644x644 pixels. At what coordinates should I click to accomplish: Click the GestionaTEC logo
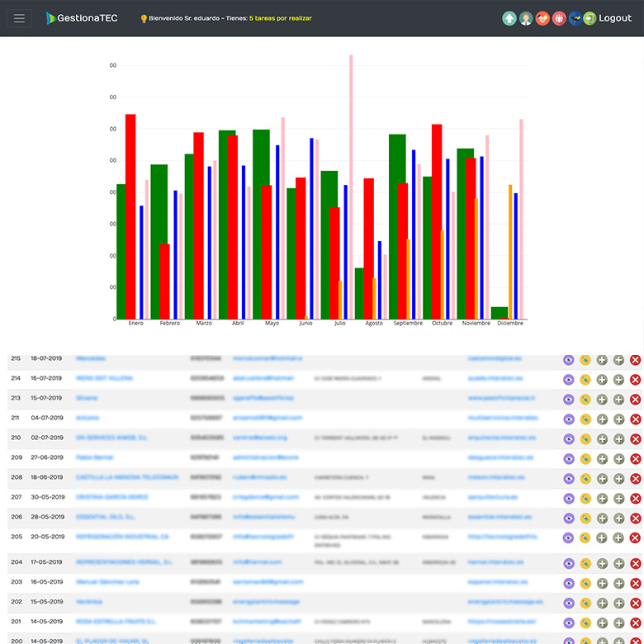pos(82,18)
